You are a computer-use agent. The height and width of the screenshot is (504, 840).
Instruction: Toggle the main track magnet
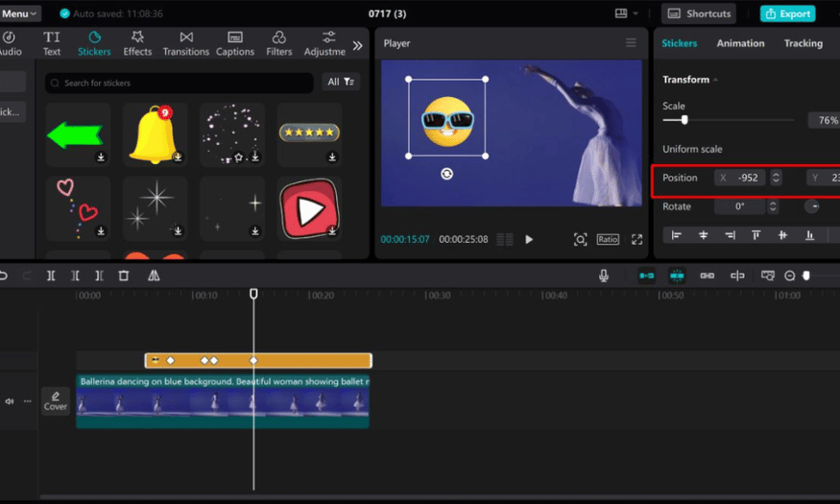[x=647, y=276]
